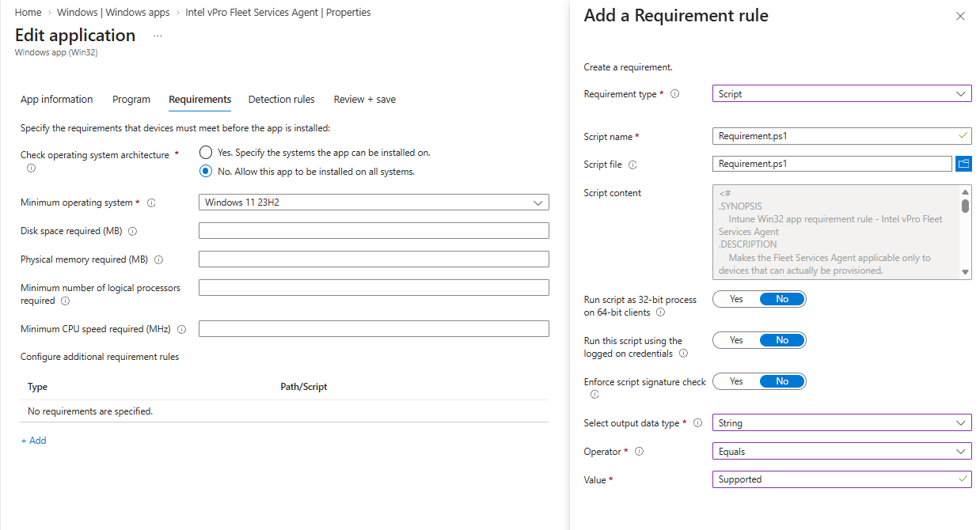This screenshot has width=980, height=530.
Task: Click info icon under Check operating system architecture
Action: pos(31,168)
